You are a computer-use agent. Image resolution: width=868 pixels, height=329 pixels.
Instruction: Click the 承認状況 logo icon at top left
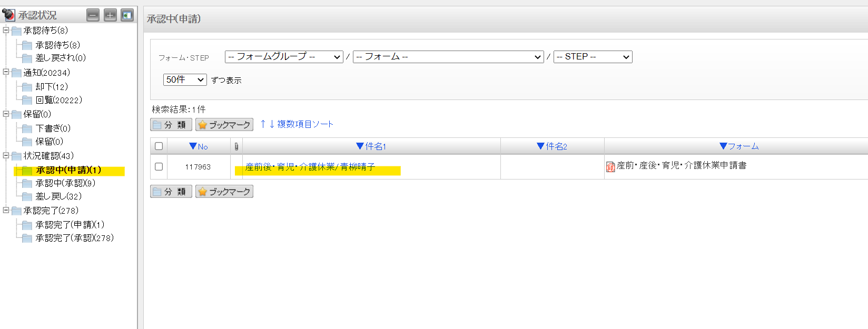tap(8, 15)
